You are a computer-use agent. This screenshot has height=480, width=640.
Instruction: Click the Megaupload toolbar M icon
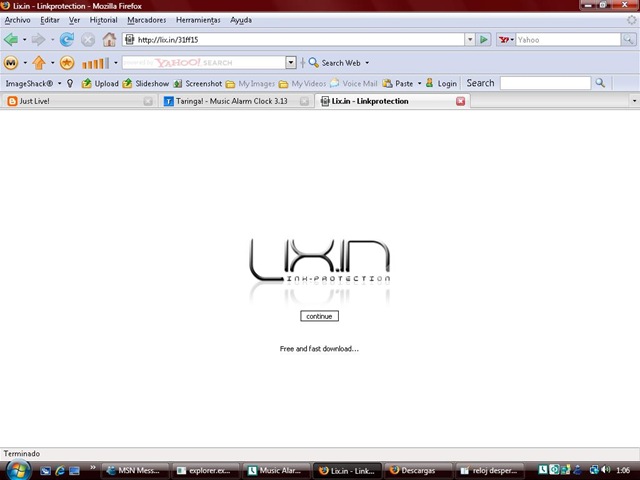pyautogui.click(x=11, y=63)
